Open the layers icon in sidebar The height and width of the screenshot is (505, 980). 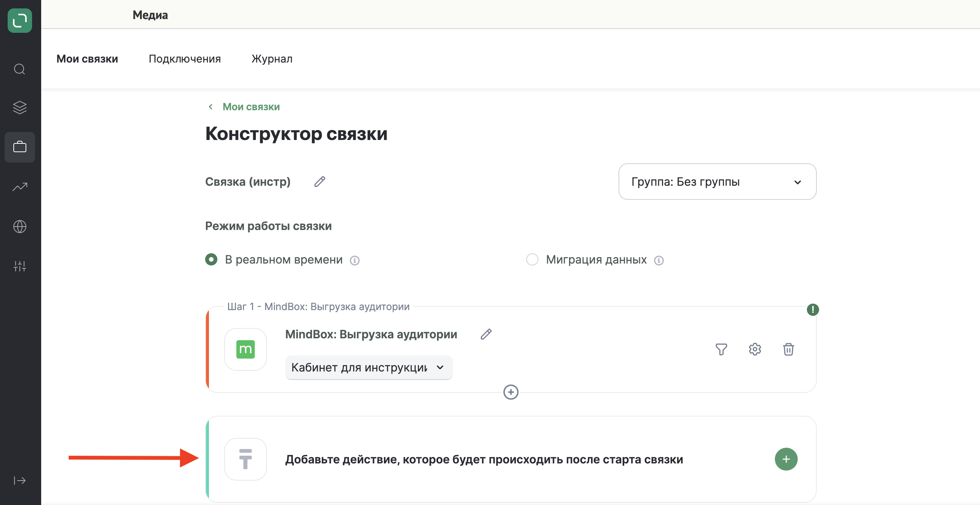(x=20, y=108)
